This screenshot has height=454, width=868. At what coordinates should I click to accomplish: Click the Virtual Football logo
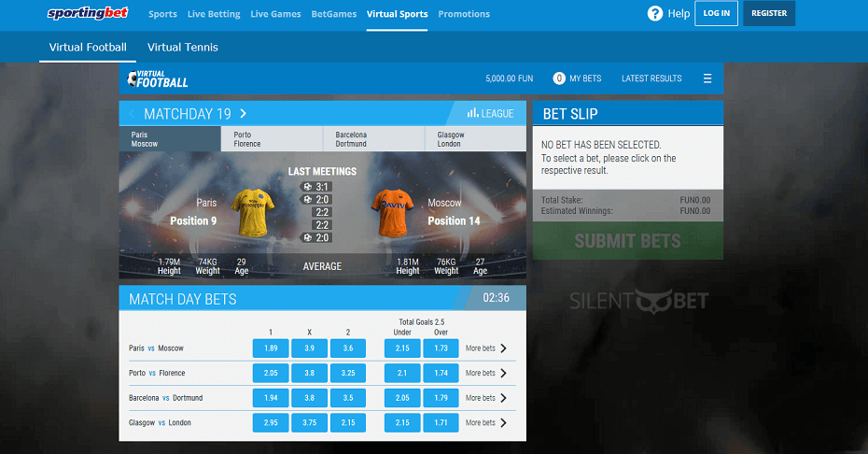point(158,79)
